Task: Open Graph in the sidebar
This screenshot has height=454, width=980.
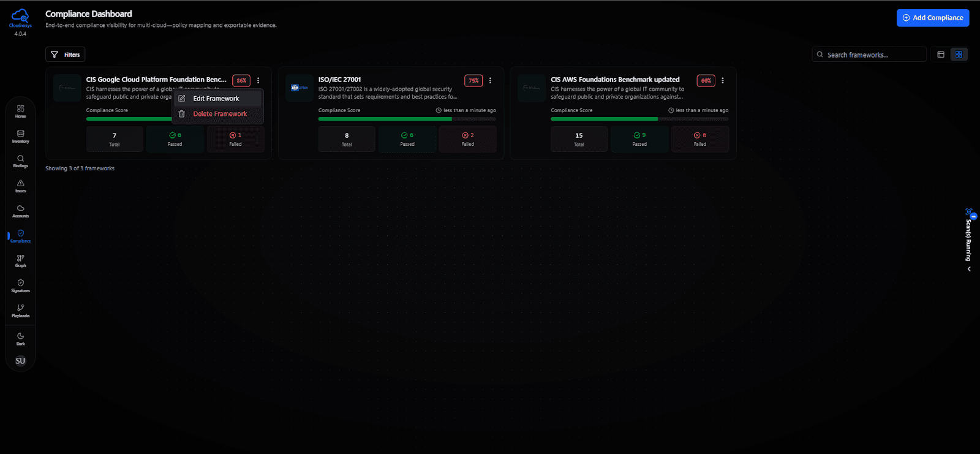Action: tap(20, 261)
